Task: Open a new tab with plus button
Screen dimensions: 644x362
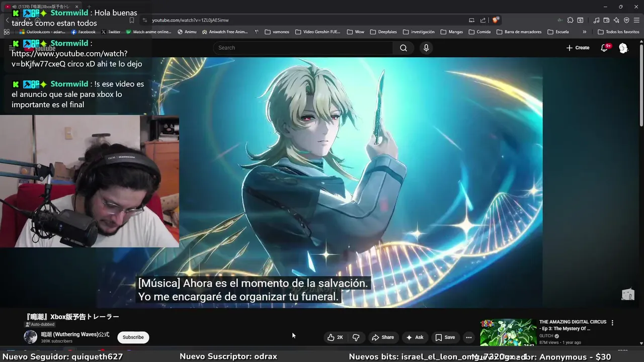Action: coord(89,7)
